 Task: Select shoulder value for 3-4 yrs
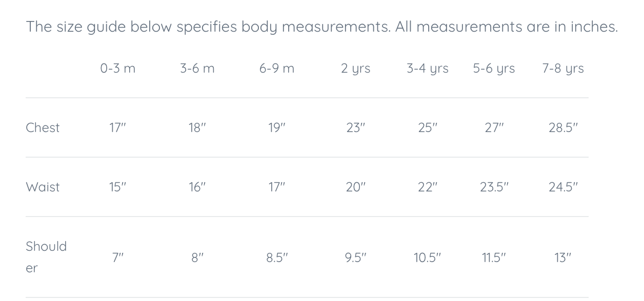(428, 258)
